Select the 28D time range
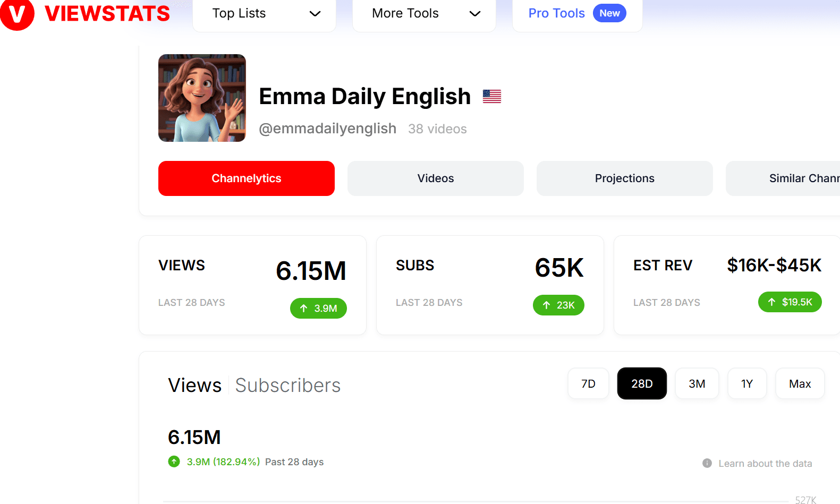 (x=642, y=383)
